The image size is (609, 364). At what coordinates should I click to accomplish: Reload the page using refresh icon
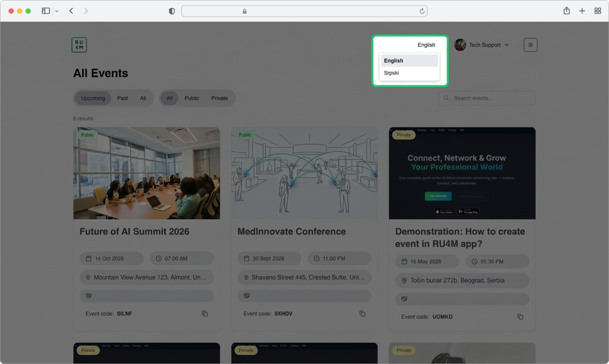(422, 11)
